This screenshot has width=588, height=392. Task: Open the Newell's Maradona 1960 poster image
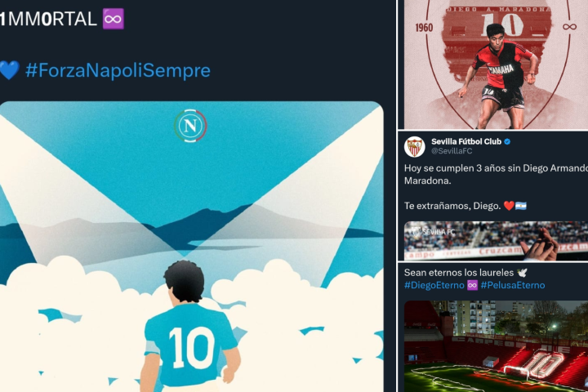pos(496,65)
